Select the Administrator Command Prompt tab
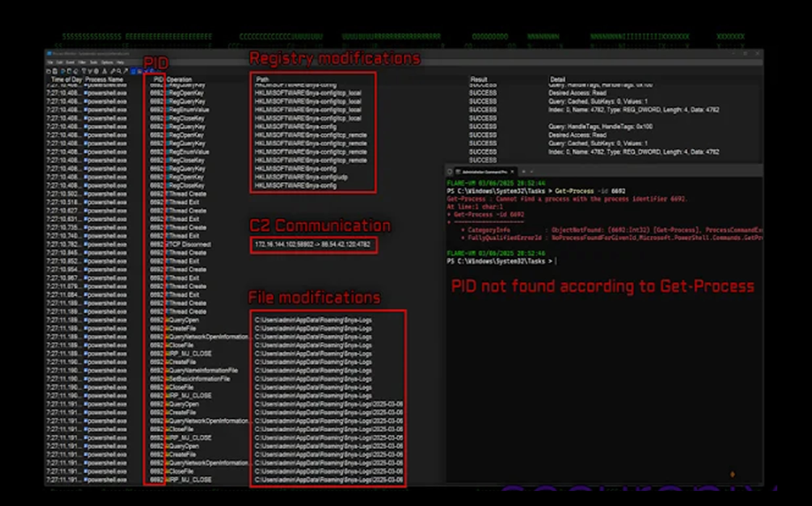This screenshot has width=812, height=506. (x=484, y=172)
